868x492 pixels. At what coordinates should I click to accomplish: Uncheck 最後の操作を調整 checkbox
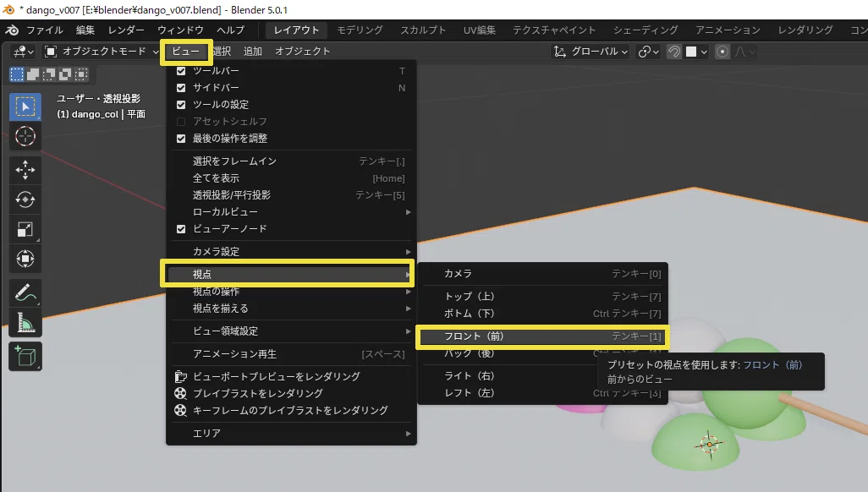click(181, 139)
